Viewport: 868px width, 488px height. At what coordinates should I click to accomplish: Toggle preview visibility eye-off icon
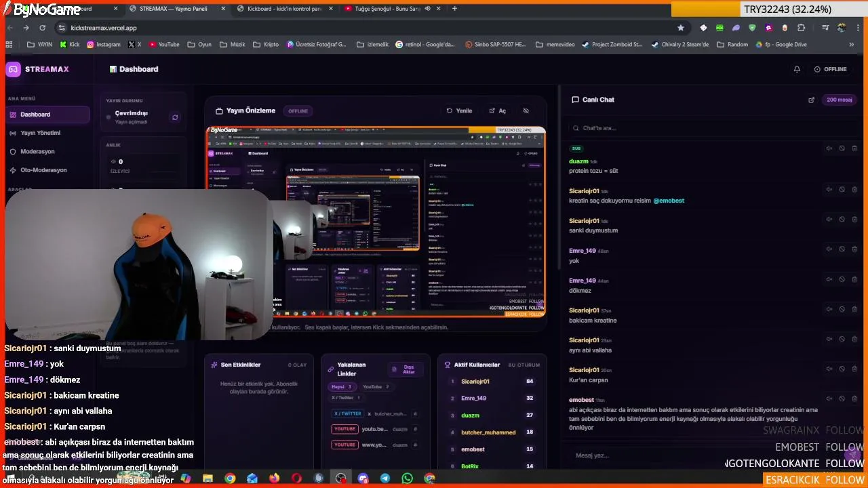pyautogui.click(x=526, y=110)
